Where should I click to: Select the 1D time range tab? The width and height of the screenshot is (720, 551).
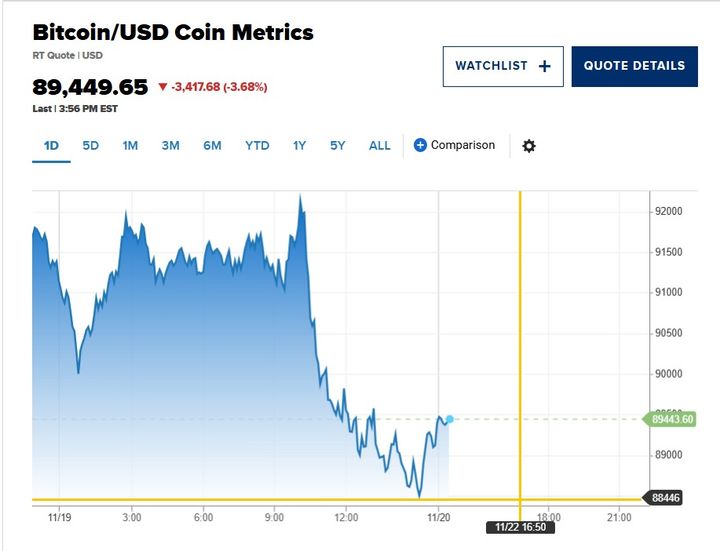pyautogui.click(x=51, y=146)
